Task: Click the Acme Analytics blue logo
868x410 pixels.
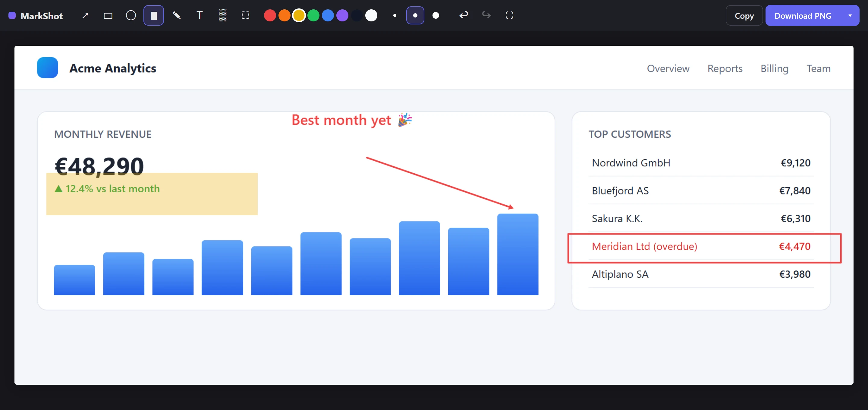Action: (x=48, y=68)
